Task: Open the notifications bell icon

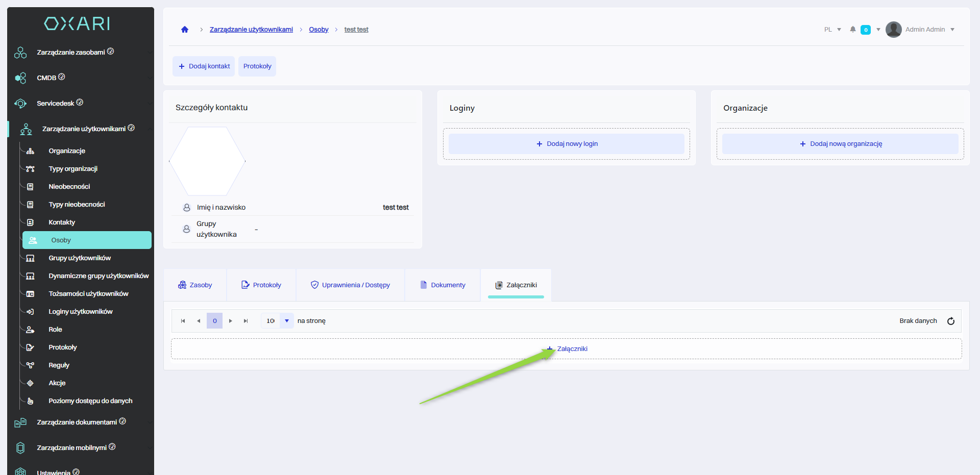Action: click(852, 30)
